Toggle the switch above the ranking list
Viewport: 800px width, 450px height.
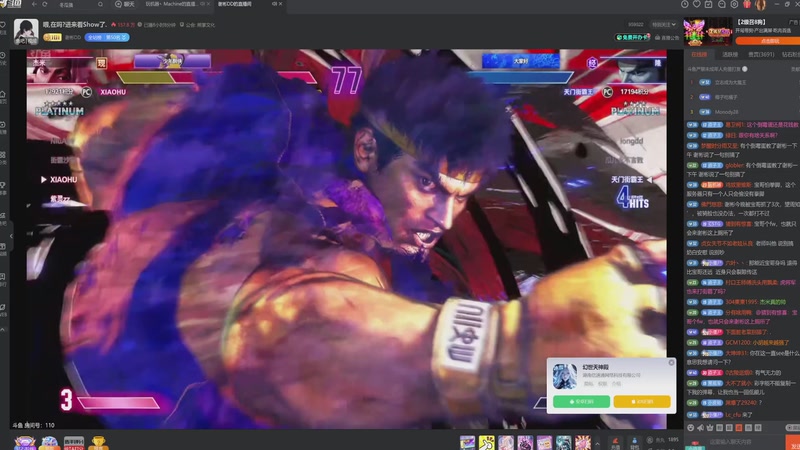coord(744,69)
